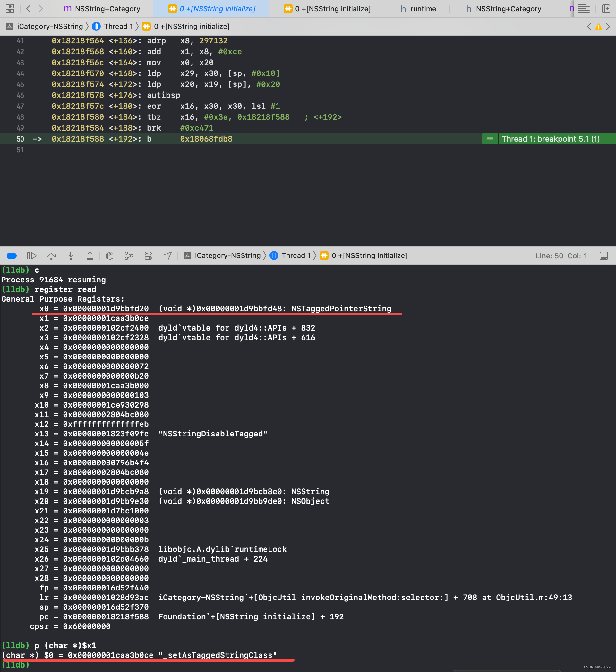Click the x0 register NSTaggedPointerString line
This screenshot has width=616, height=672.
pyautogui.click(x=215, y=309)
